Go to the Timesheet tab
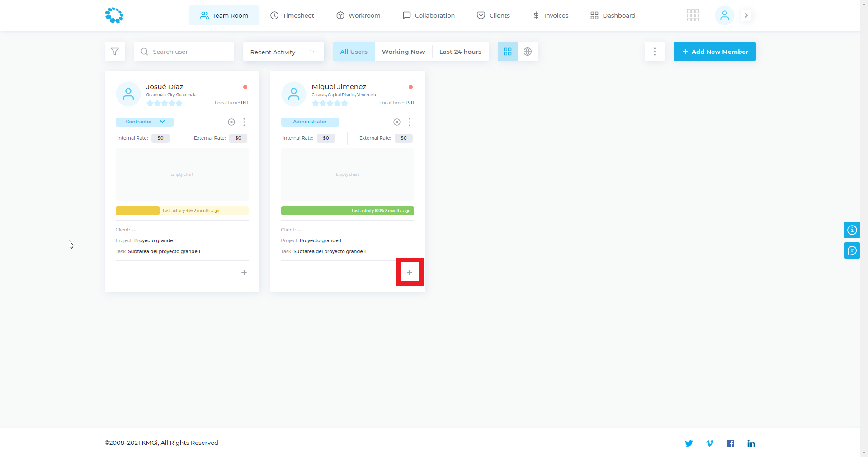This screenshot has height=457, width=868. point(292,15)
